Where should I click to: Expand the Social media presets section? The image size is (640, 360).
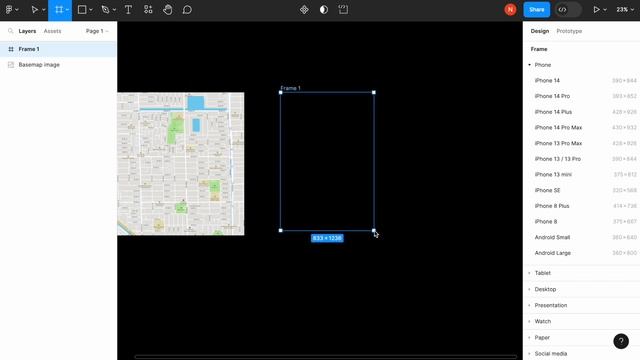(x=583, y=353)
